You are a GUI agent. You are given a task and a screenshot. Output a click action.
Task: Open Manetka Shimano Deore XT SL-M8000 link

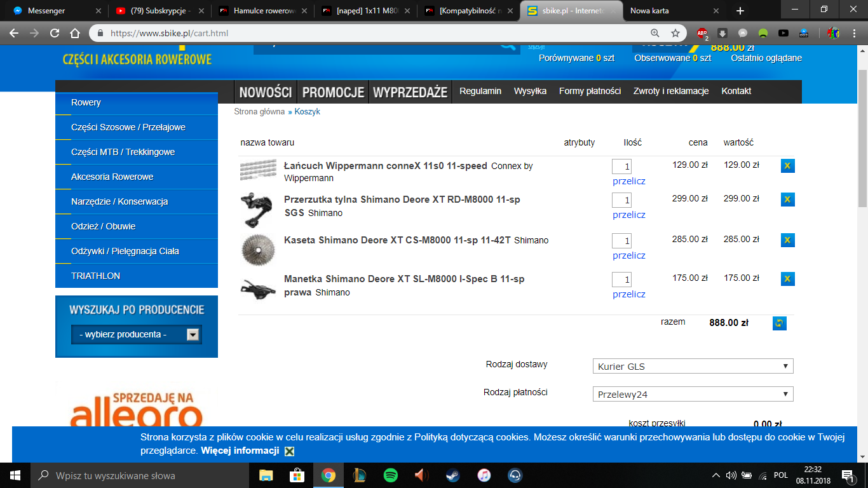[404, 285]
